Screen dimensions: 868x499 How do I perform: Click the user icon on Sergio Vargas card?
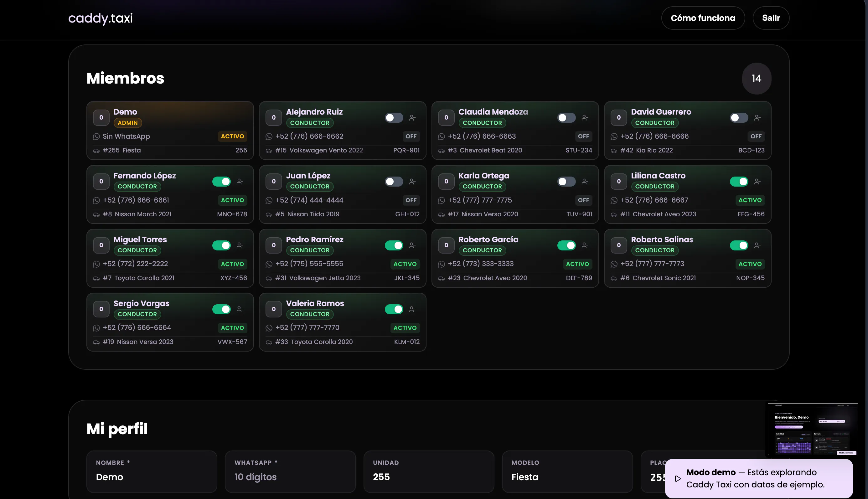tap(240, 309)
